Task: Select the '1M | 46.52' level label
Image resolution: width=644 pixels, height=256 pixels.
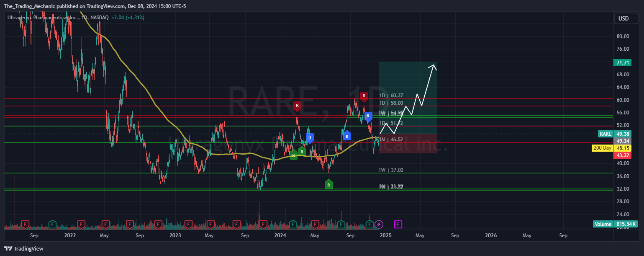Action: pyautogui.click(x=391, y=140)
